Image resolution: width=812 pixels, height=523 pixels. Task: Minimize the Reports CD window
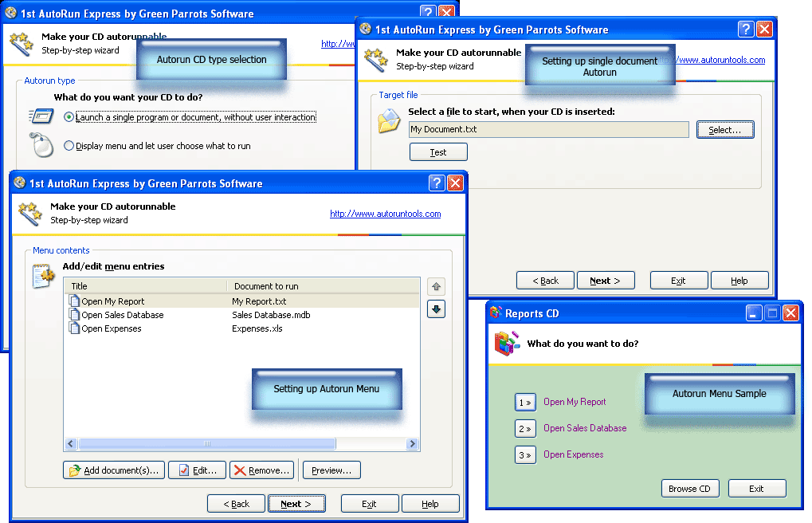[754, 313]
